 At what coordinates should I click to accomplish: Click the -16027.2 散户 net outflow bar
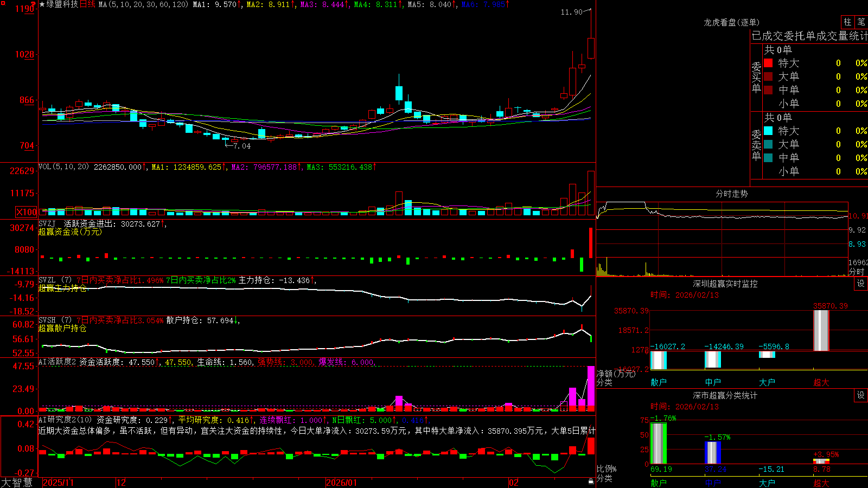click(659, 360)
